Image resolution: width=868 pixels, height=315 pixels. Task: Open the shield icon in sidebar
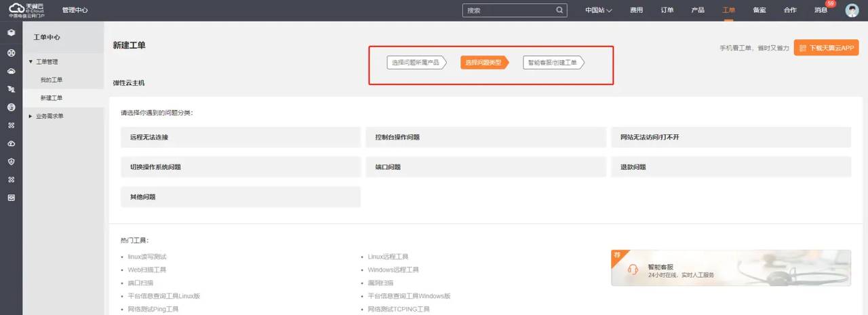click(x=11, y=162)
